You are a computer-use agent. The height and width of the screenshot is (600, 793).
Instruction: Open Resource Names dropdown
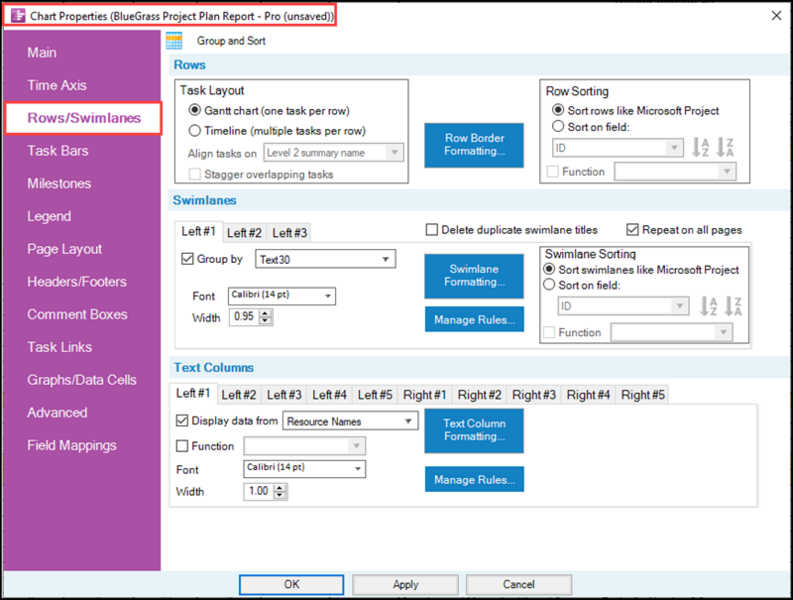tap(350, 421)
